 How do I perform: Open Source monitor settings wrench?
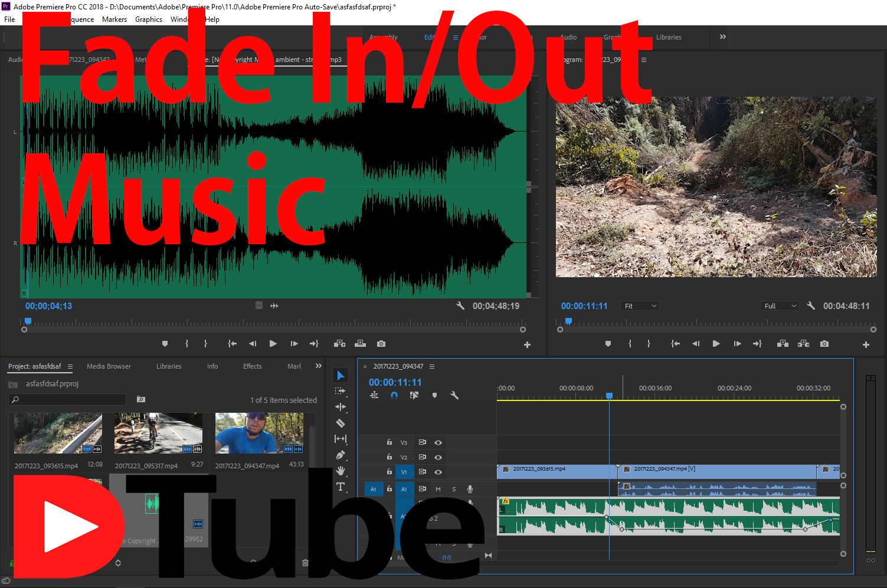pyautogui.click(x=460, y=306)
